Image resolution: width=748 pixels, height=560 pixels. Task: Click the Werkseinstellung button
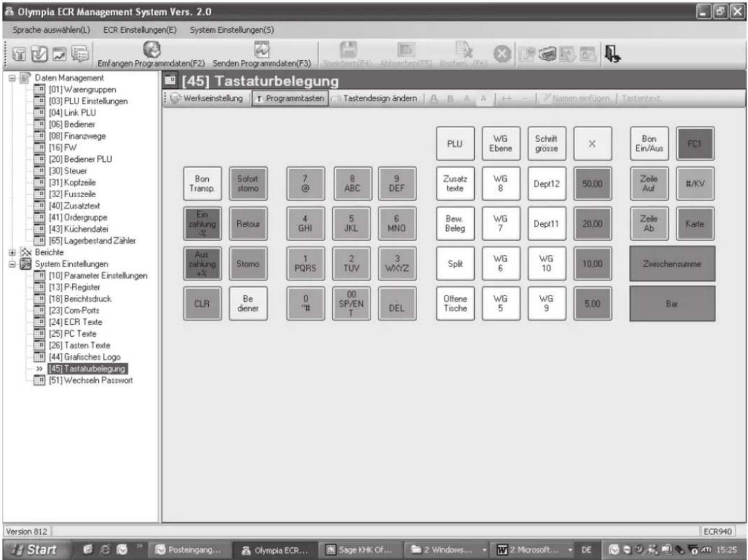click(x=207, y=98)
